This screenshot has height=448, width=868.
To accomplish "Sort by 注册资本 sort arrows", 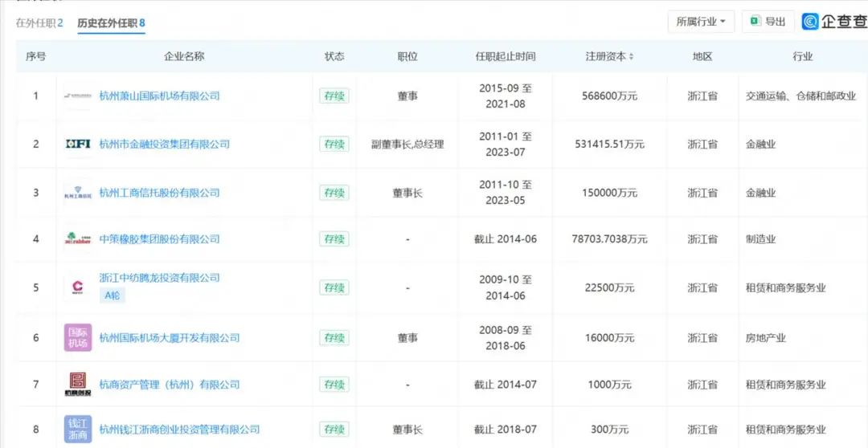I will [x=632, y=56].
